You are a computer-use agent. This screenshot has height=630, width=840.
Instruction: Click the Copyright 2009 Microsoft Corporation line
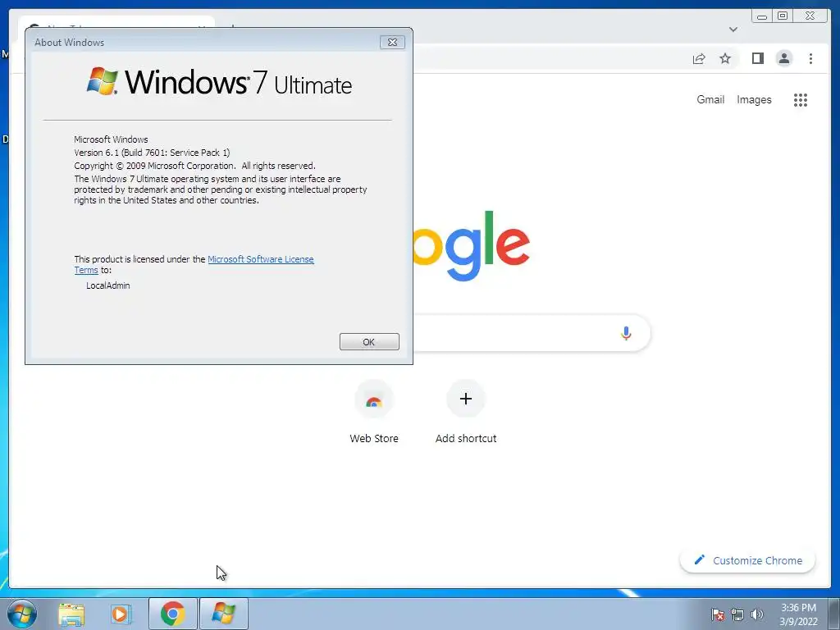click(194, 166)
